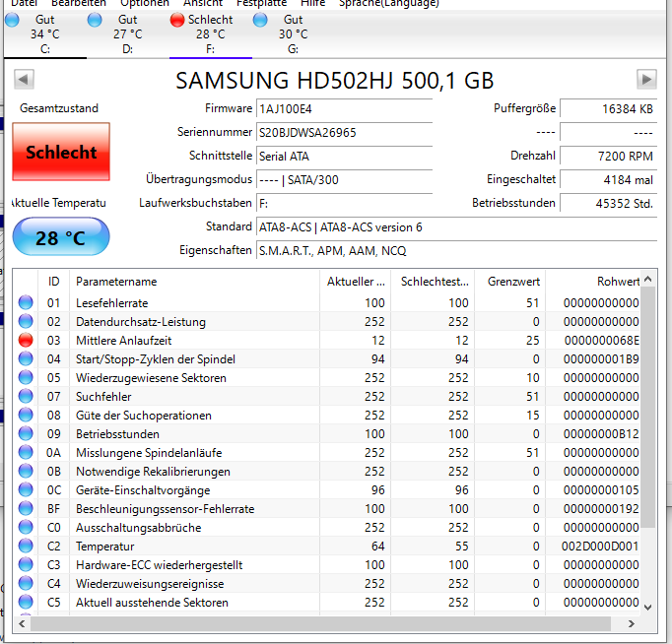Click orb of Aktuell ausstehende Sektoren row
This screenshot has height=644, width=672.
pos(26,602)
